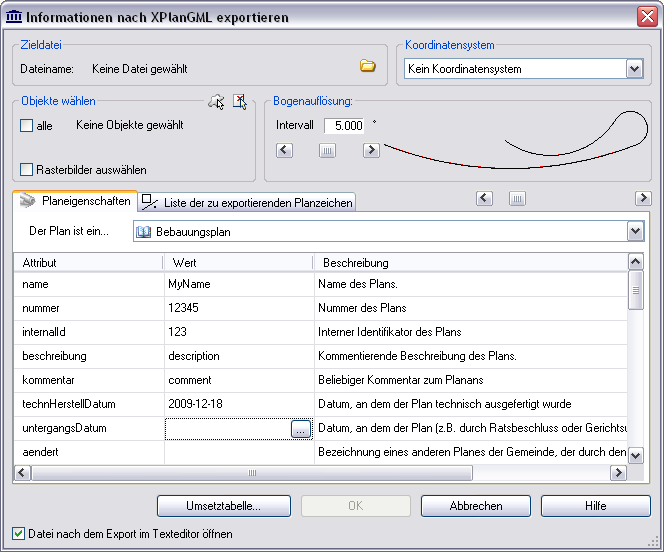Check the 'alle' objects checkbox
This screenshot has width=664, height=552.
[26, 126]
